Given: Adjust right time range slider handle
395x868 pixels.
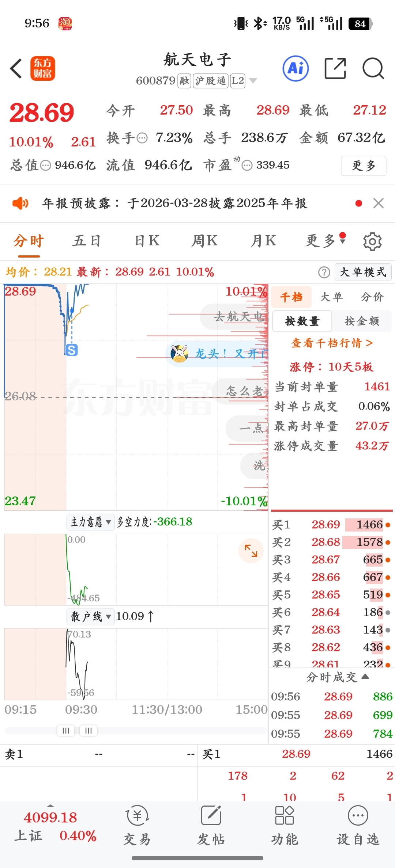Looking at the screenshot, I should (89, 730).
